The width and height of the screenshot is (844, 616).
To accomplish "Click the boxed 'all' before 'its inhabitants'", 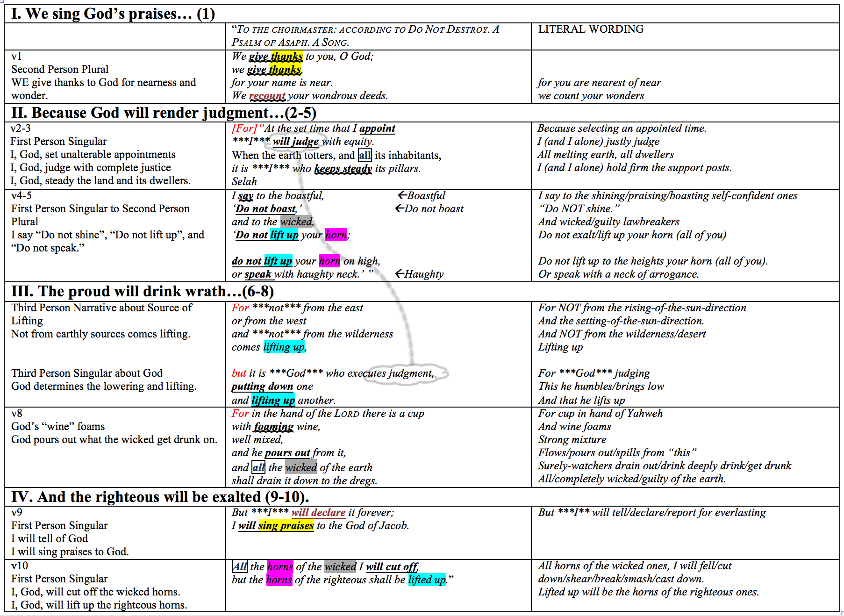I will [x=365, y=155].
